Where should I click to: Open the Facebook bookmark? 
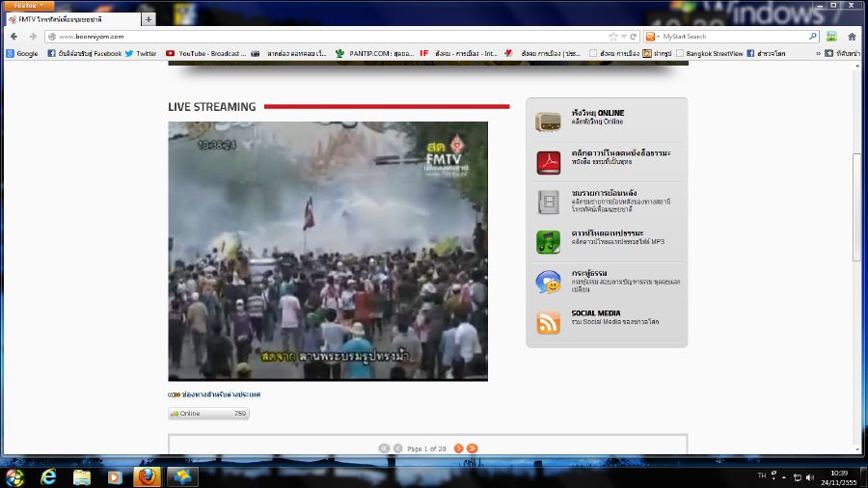pyautogui.click(x=84, y=54)
